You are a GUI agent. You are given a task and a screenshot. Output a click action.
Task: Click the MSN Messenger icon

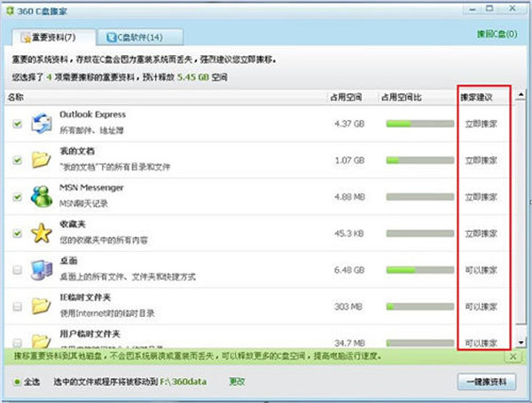click(x=41, y=197)
